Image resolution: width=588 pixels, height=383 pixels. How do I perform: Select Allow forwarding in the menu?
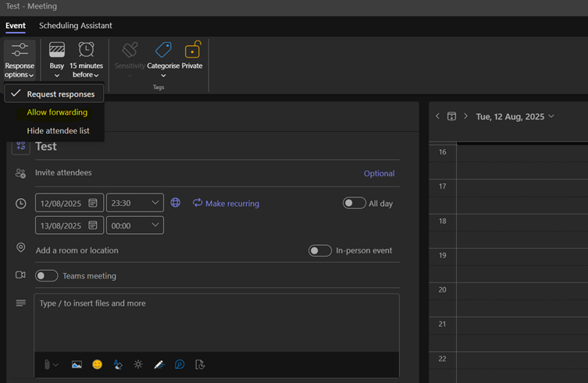pyautogui.click(x=57, y=112)
